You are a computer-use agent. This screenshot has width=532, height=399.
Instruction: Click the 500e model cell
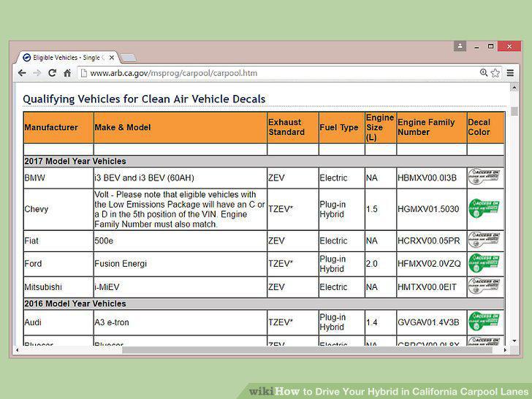(x=180, y=241)
